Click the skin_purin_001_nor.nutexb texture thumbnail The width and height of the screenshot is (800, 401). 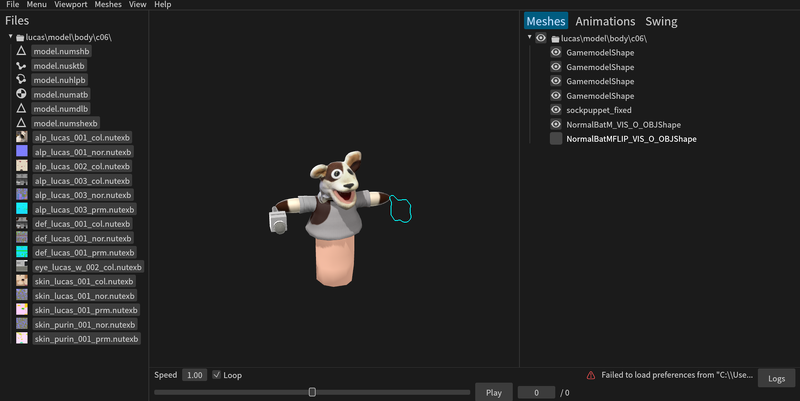[x=21, y=323]
